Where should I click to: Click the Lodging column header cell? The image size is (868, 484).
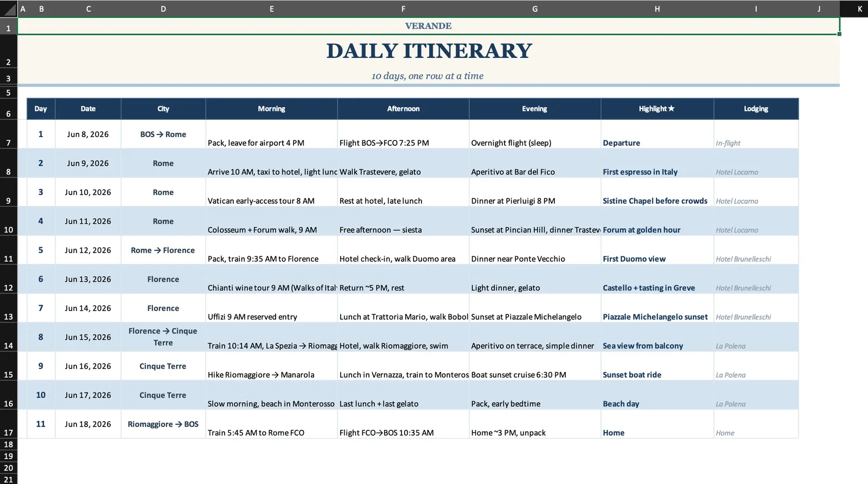click(756, 109)
